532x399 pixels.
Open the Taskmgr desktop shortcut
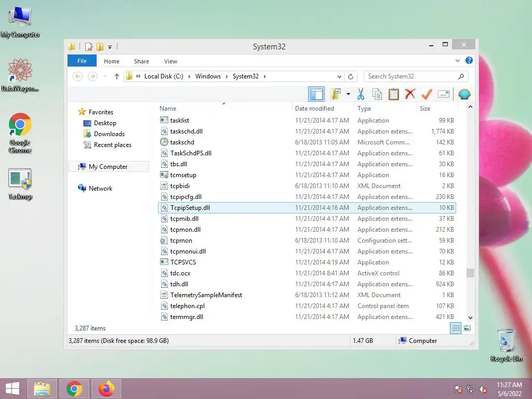20,184
